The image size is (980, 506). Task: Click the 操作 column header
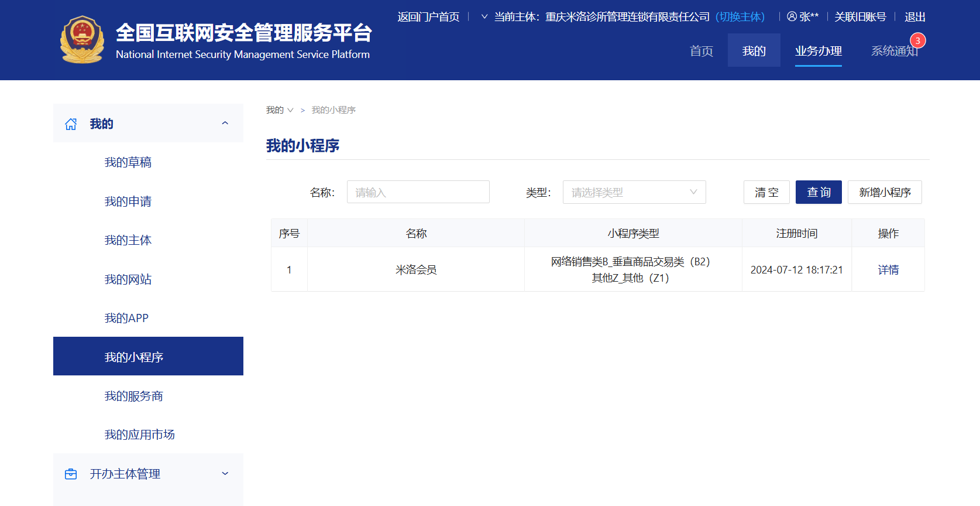click(x=888, y=233)
